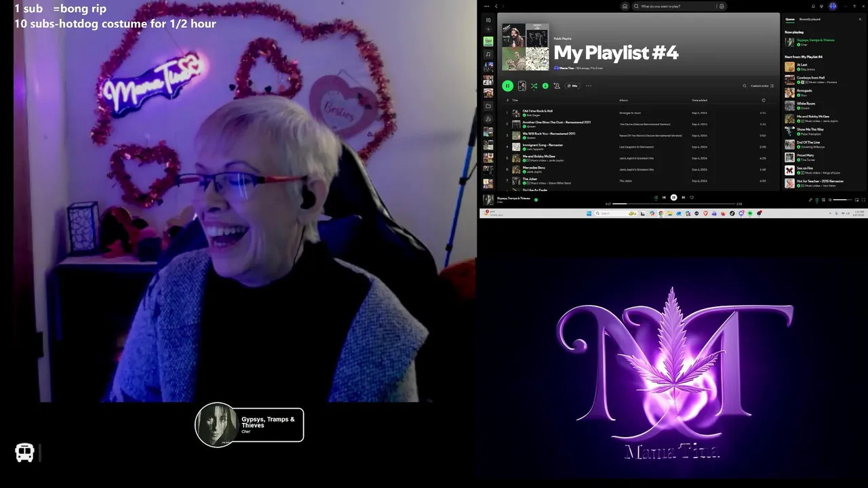Click the Spotify Home icon
The height and width of the screenshot is (488, 868).
(625, 6)
